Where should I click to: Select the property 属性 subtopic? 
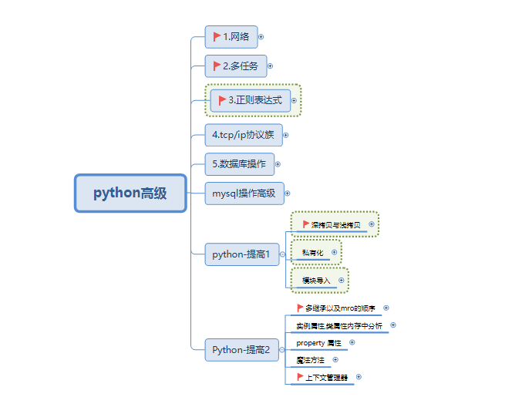coord(318,343)
